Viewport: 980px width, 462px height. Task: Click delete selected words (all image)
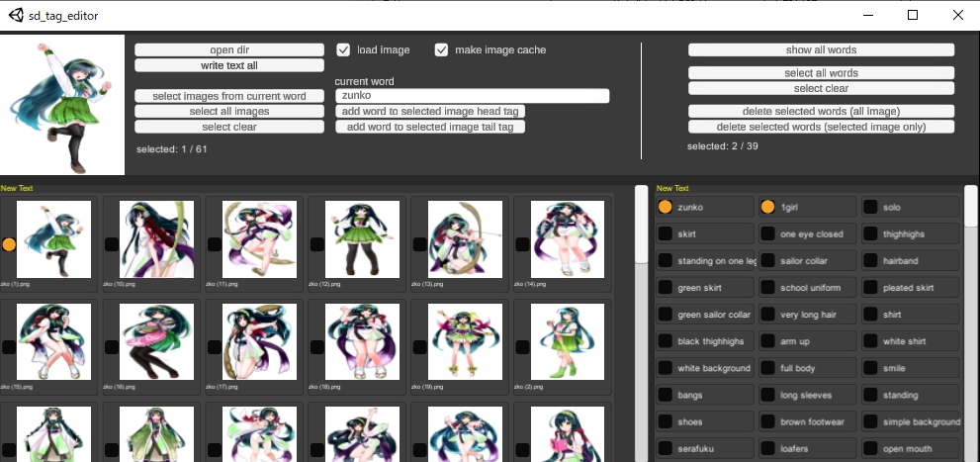(821, 111)
